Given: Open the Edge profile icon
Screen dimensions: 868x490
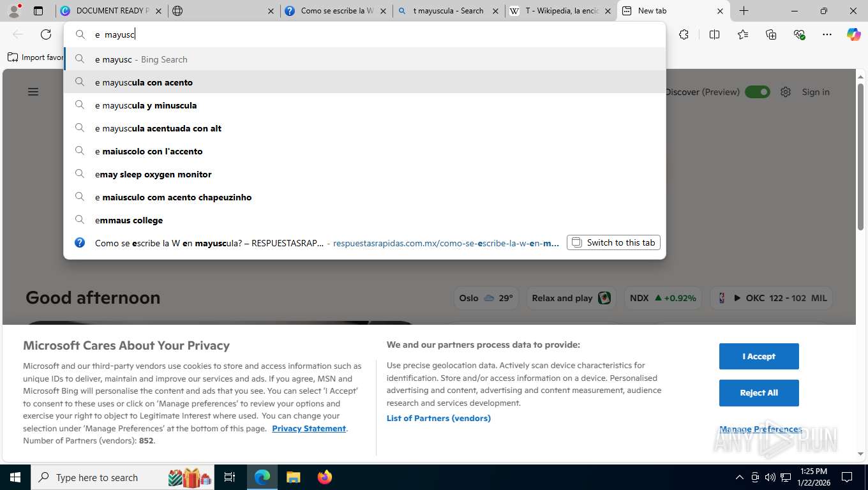Looking at the screenshot, I should pos(14,10).
